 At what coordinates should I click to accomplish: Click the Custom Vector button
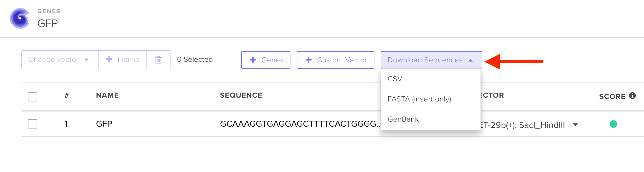(x=335, y=60)
